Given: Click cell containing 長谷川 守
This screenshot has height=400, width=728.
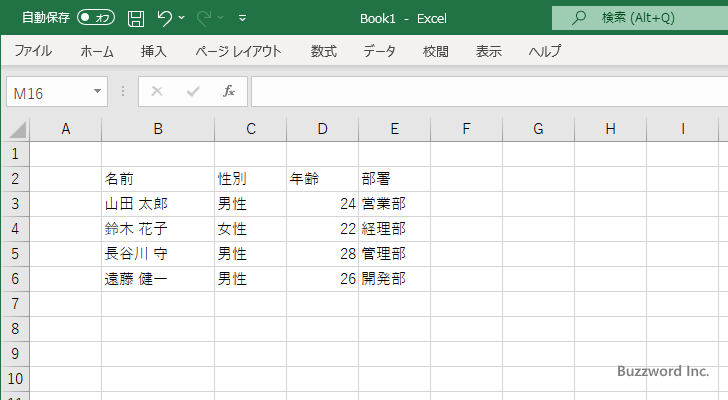Looking at the screenshot, I should (158, 254).
